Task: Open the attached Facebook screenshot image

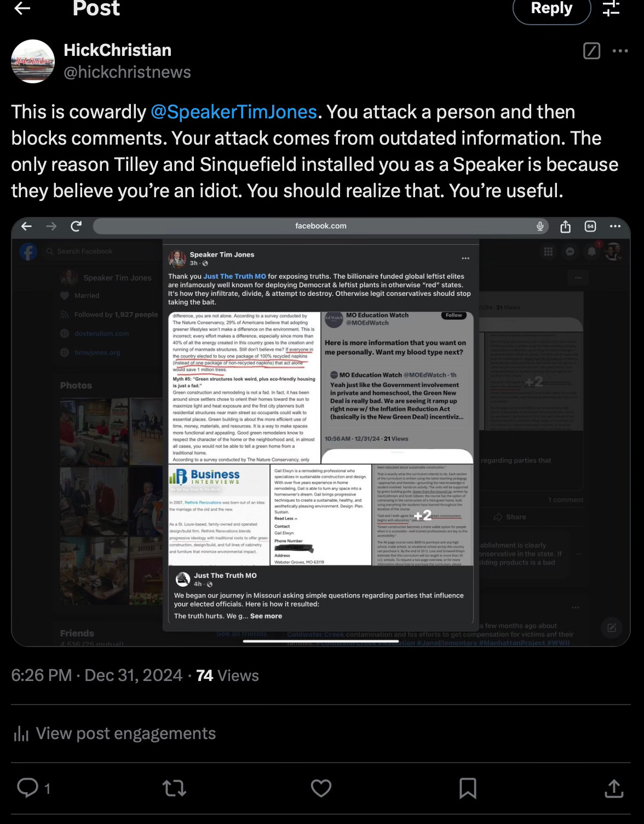Action: [x=321, y=432]
